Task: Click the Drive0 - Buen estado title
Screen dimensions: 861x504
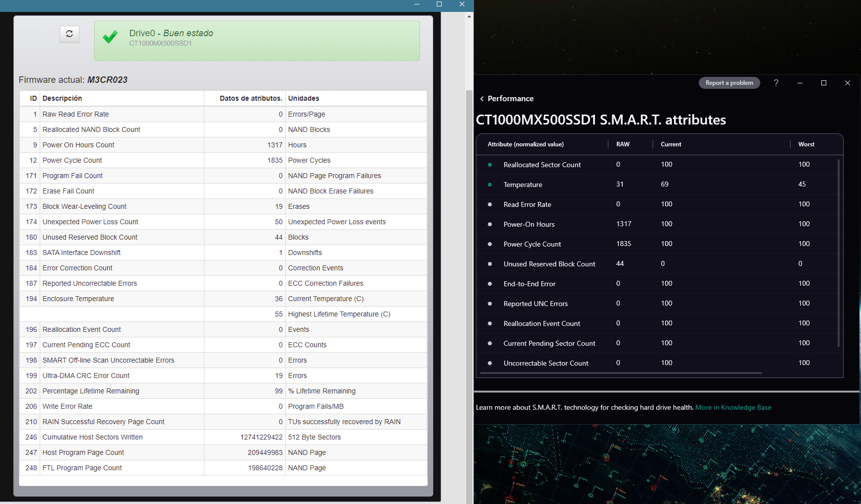Action: tap(171, 33)
